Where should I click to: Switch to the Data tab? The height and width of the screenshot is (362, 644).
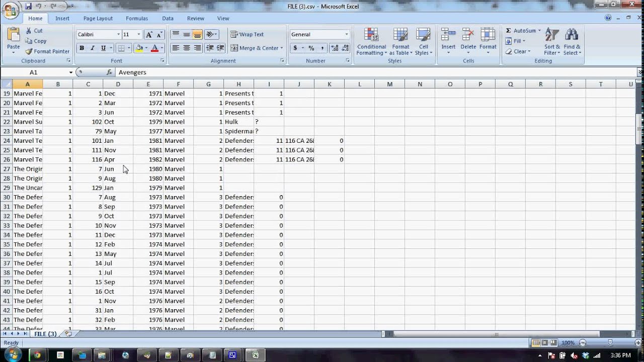(168, 18)
